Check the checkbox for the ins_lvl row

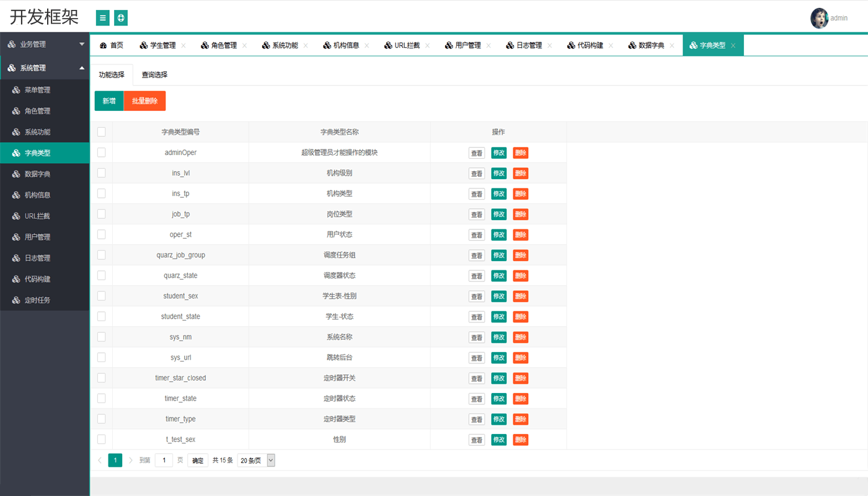click(101, 172)
